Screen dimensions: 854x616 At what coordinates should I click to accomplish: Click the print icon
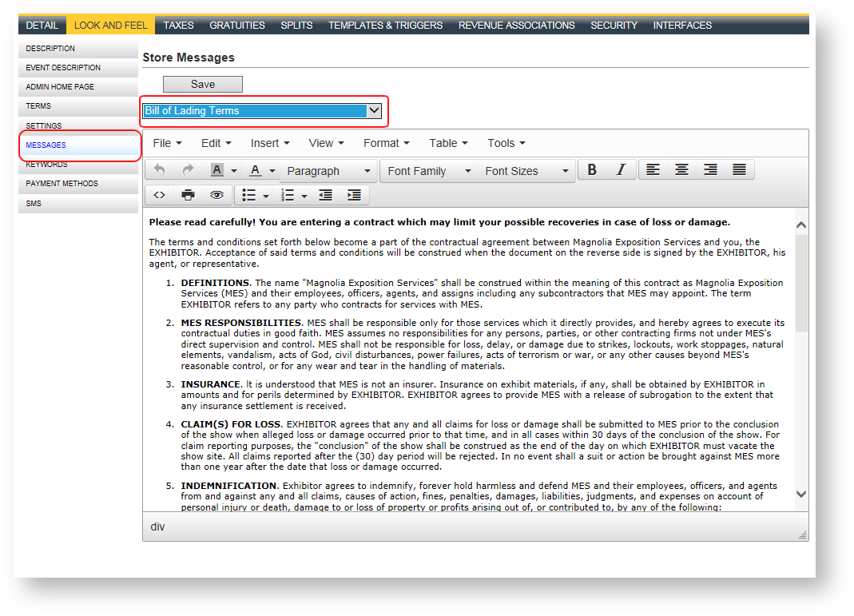tap(188, 195)
